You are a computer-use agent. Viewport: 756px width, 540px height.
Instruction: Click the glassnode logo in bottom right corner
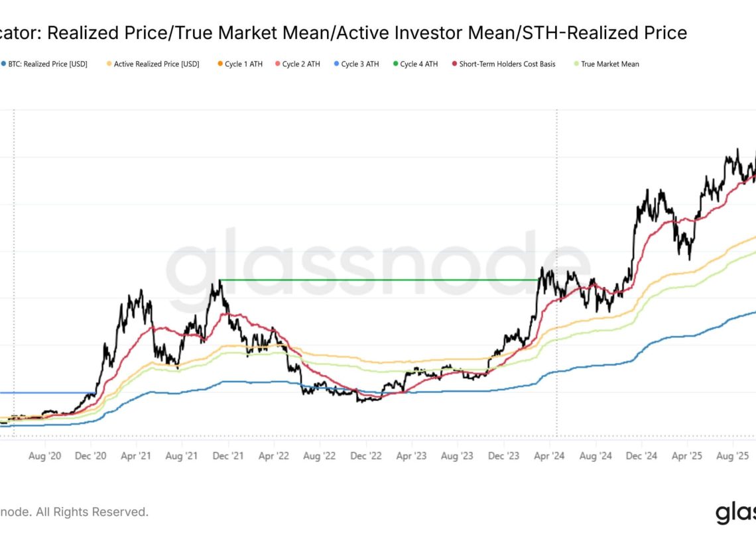click(735, 513)
